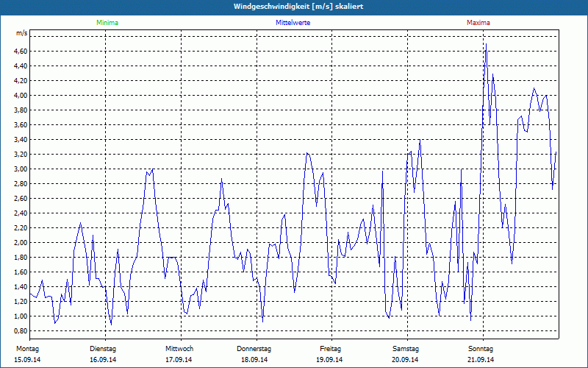Click the date 17.09.14
The image size is (588, 368).
pyautogui.click(x=179, y=360)
